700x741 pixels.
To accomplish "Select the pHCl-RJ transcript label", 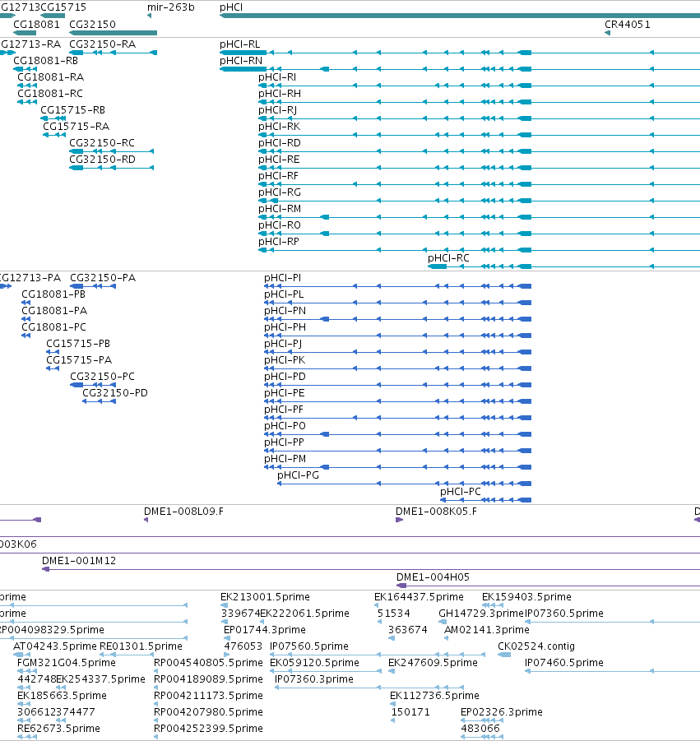I will point(278,110).
